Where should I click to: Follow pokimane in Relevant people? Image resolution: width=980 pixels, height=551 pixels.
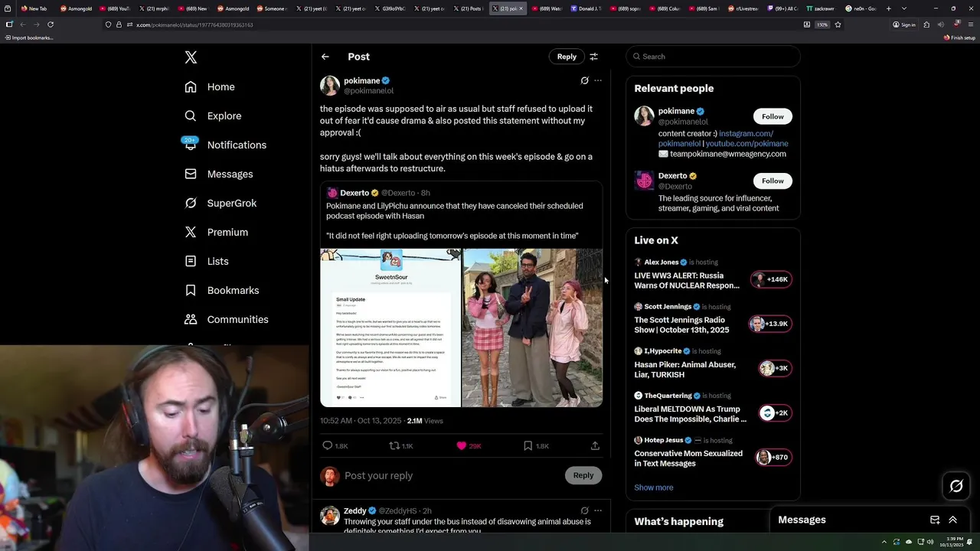tap(773, 116)
